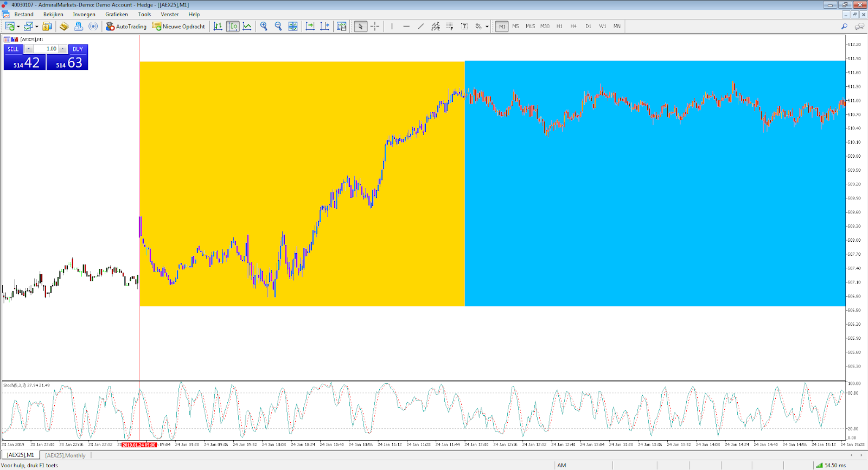Decrease trade volume with down arrow
The height and width of the screenshot is (470, 868).
coord(29,49)
